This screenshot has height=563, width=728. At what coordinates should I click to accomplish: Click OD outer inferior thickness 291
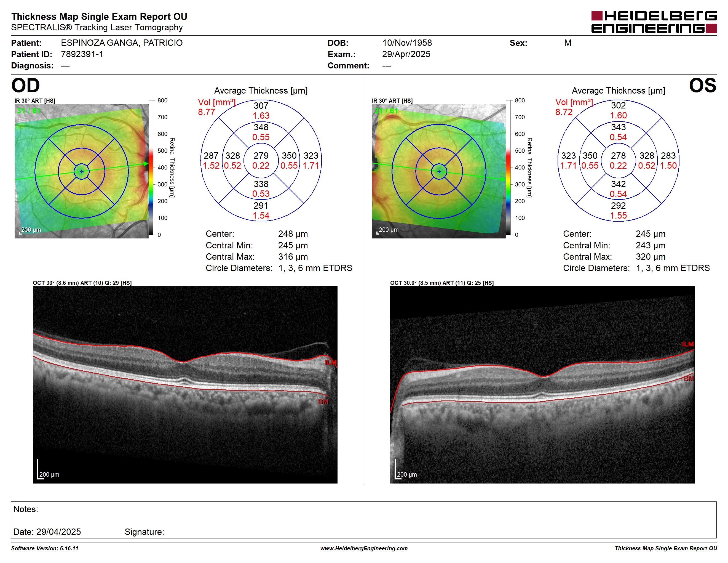pos(261,206)
